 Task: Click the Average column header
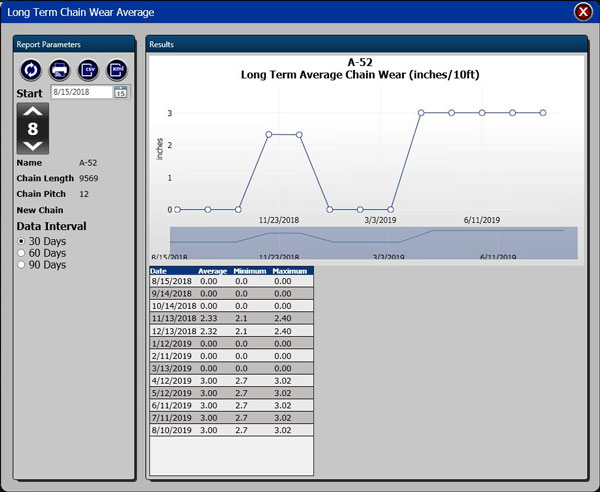pos(212,270)
